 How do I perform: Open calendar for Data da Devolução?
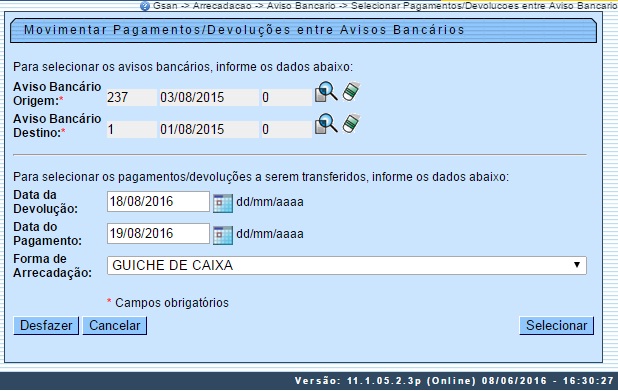223,203
